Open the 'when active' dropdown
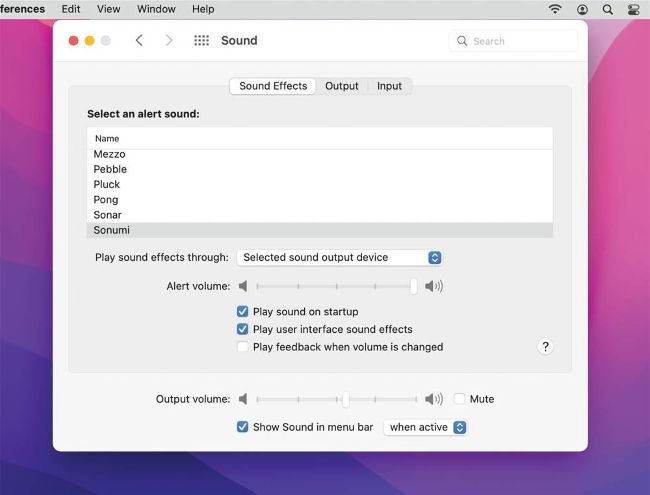This screenshot has width=650, height=495. [426, 427]
